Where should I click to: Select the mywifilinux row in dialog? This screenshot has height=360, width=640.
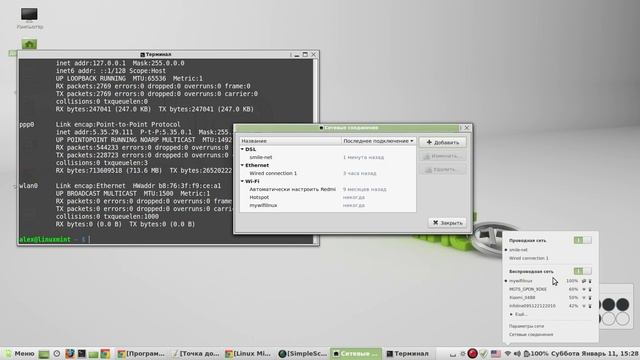coord(328,205)
